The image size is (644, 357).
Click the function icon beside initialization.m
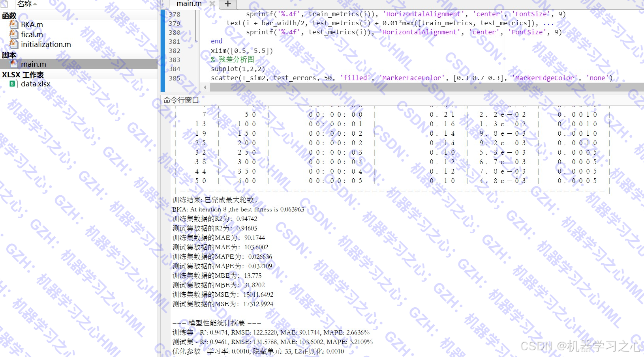point(13,44)
